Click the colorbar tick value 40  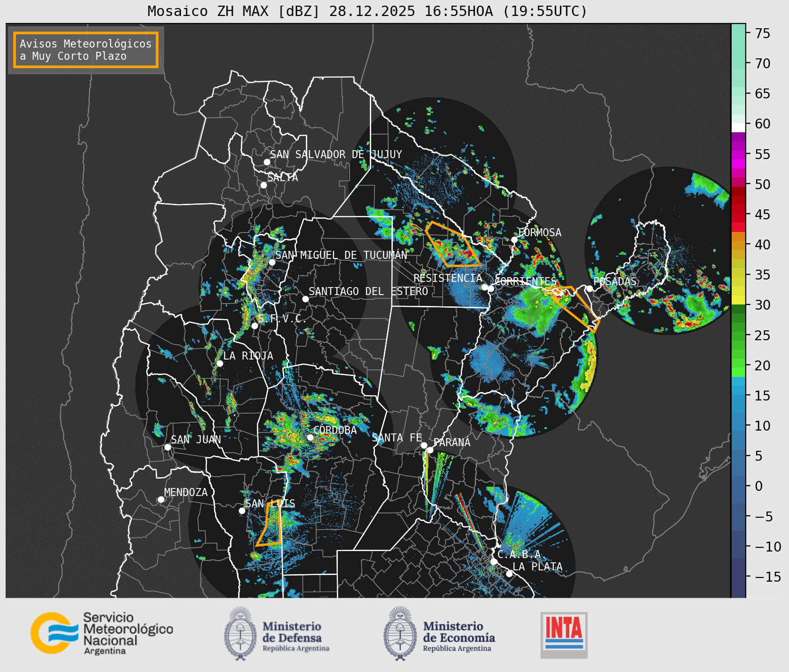[763, 245]
